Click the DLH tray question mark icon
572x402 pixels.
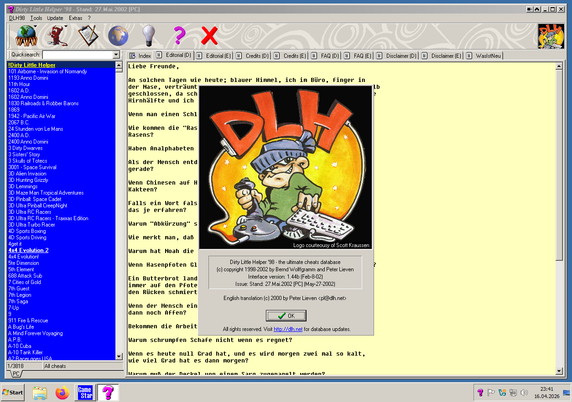[x=480, y=393]
